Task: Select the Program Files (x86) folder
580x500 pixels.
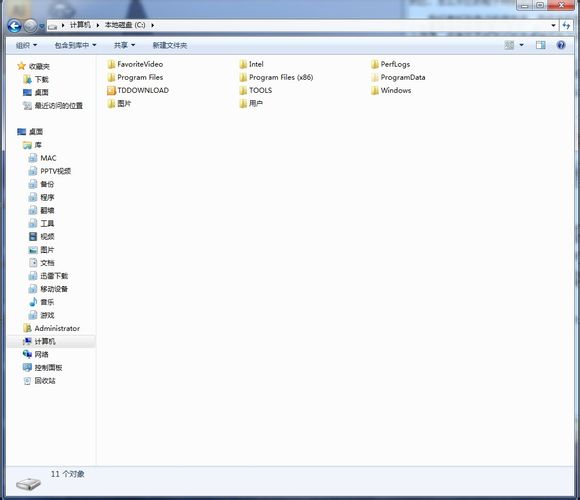Action: pos(276,77)
